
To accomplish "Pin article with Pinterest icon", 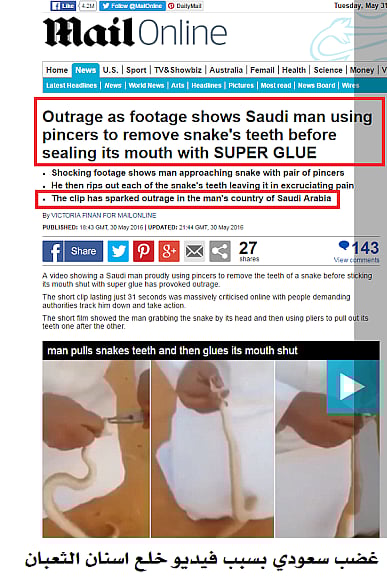I will pyautogui.click(x=144, y=251).
